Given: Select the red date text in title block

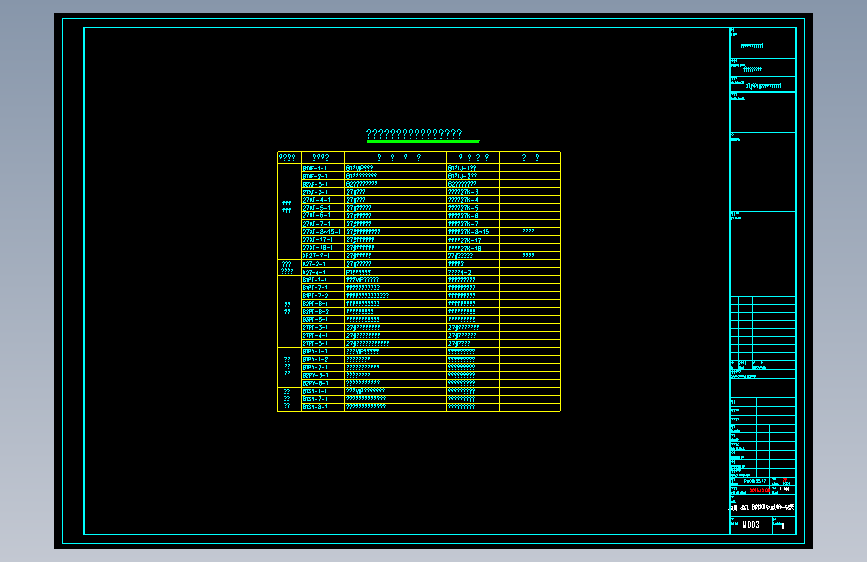Looking at the screenshot, I should (x=759, y=490).
